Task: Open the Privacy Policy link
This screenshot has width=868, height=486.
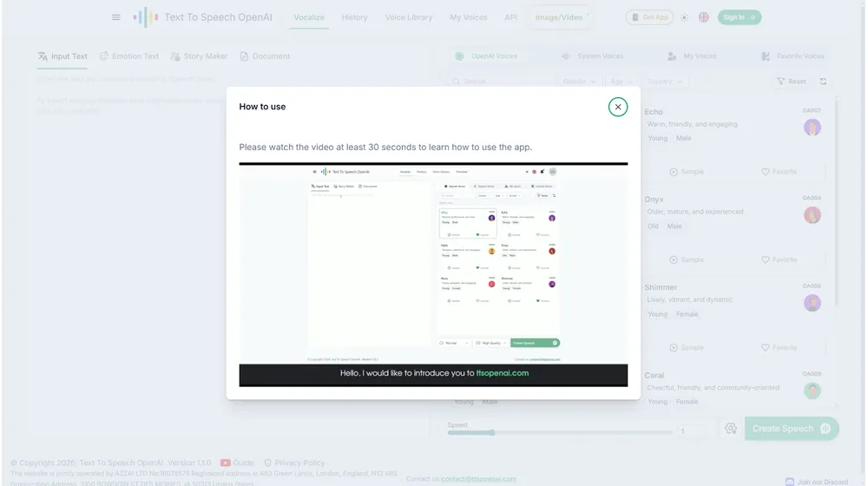Action: (294, 463)
